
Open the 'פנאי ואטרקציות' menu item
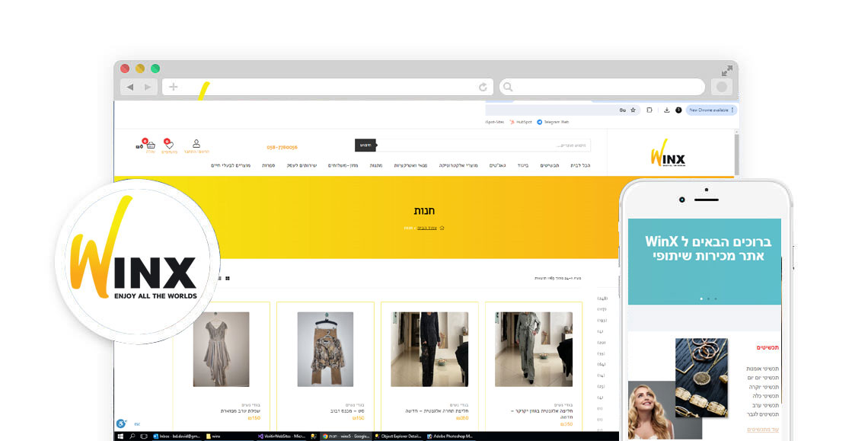[x=410, y=165]
